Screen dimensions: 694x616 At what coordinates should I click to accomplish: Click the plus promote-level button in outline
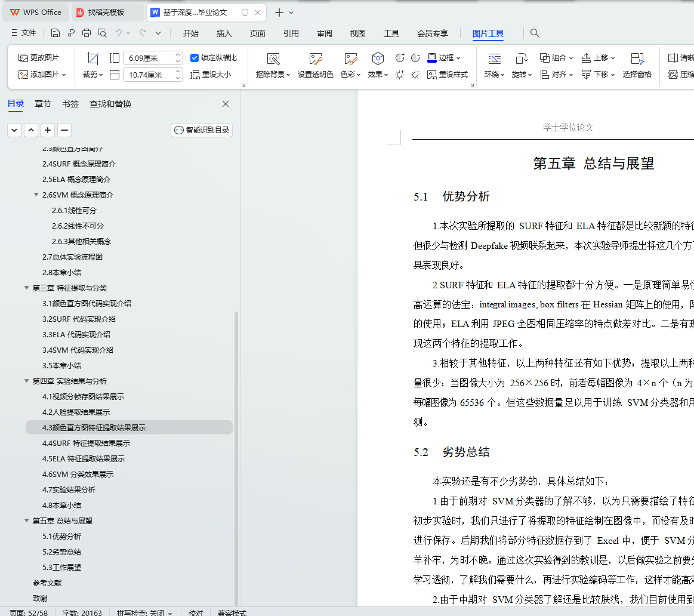coord(47,130)
